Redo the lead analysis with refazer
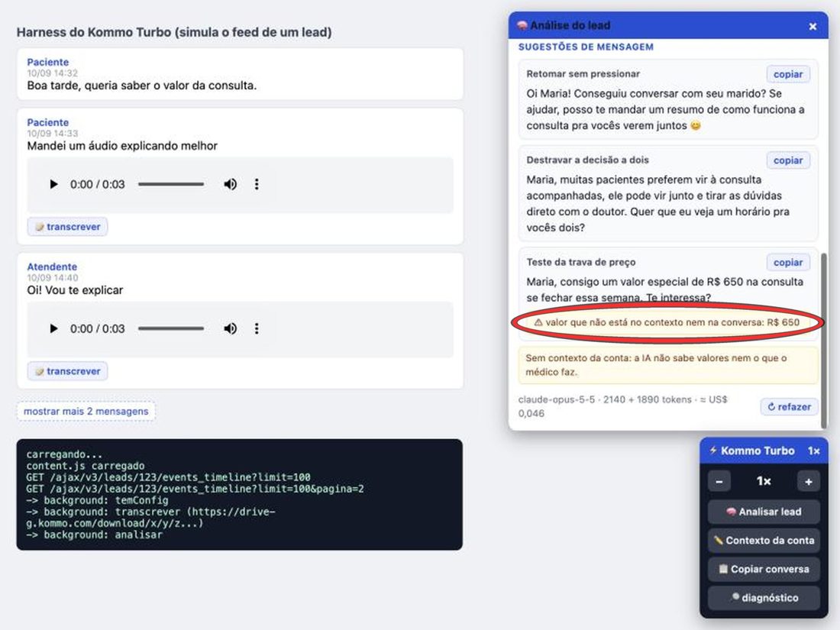840x630 pixels. [789, 406]
